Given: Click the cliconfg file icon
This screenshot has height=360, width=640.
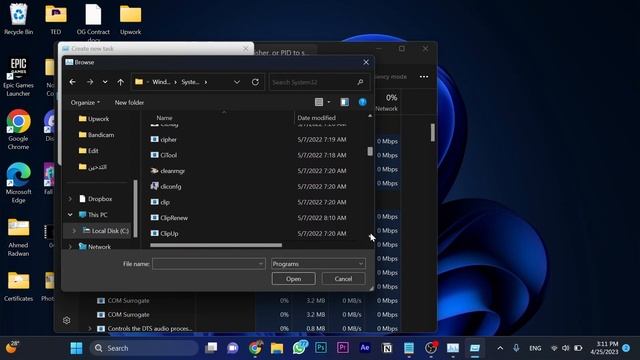Looking at the screenshot, I should [x=154, y=186].
